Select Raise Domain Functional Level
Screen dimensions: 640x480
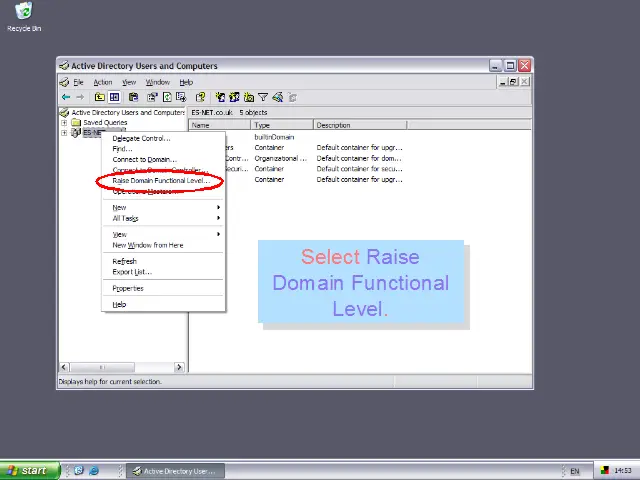coord(163,180)
